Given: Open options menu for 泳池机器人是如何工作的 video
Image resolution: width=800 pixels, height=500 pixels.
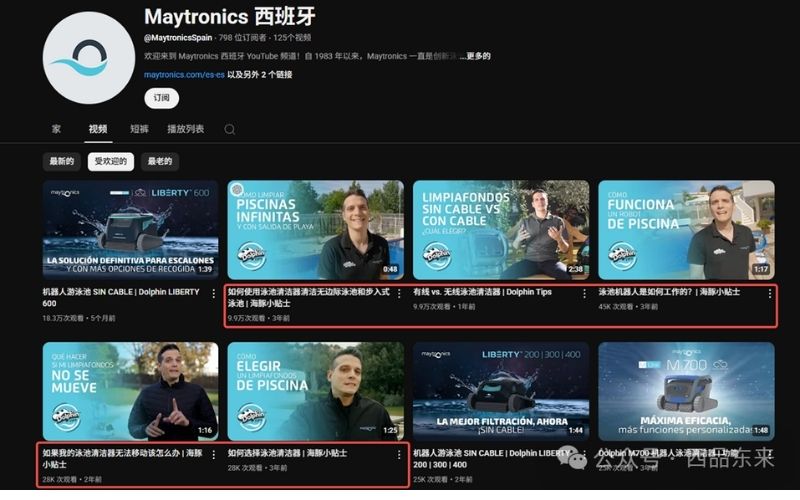Looking at the screenshot, I should pyautogui.click(x=769, y=293).
